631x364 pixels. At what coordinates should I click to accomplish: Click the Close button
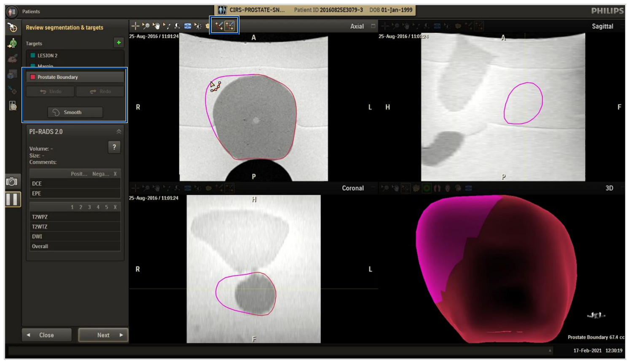(46, 335)
